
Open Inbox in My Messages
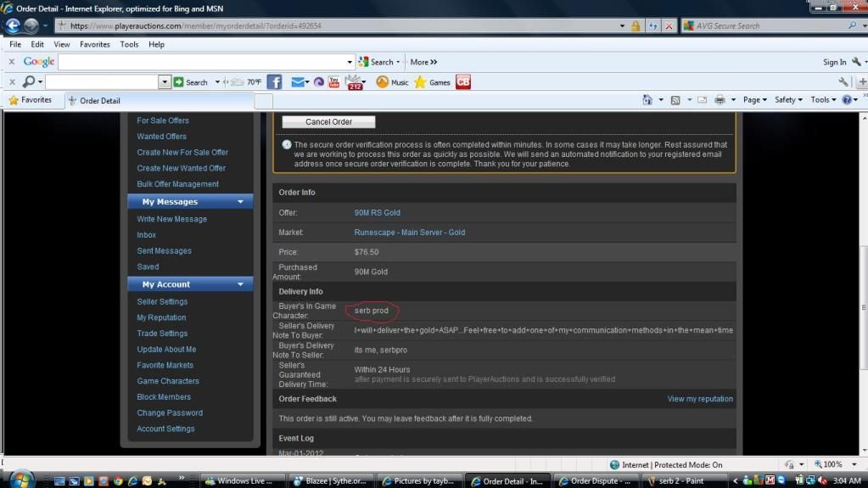pyautogui.click(x=146, y=235)
